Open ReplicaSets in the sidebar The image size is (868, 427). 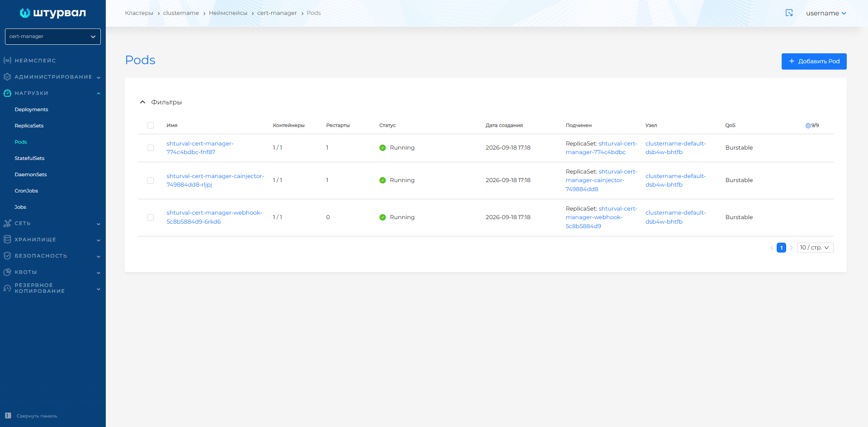[x=29, y=126]
